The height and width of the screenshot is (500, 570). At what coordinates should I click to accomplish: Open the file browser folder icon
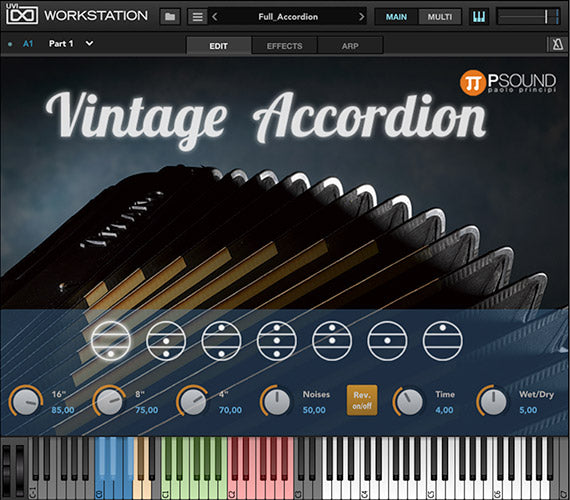pos(170,16)
